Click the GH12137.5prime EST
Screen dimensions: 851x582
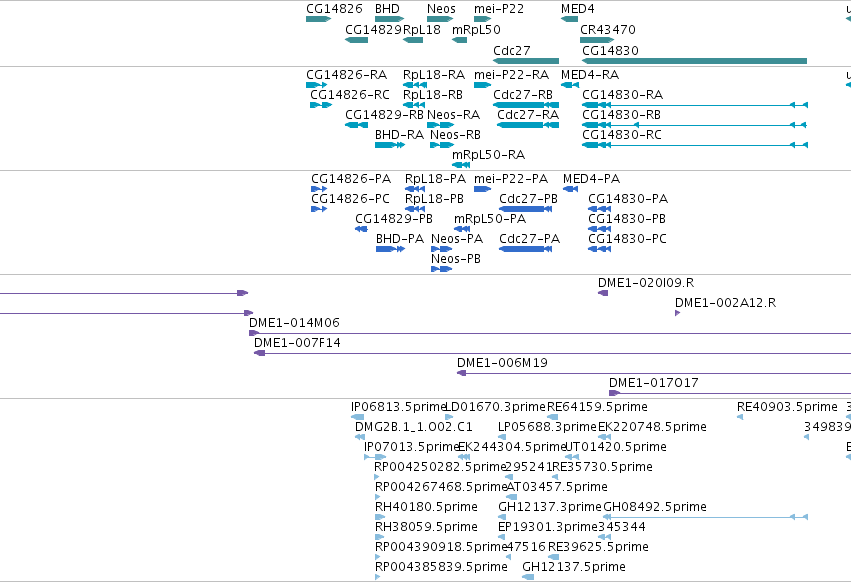[528, 577]
